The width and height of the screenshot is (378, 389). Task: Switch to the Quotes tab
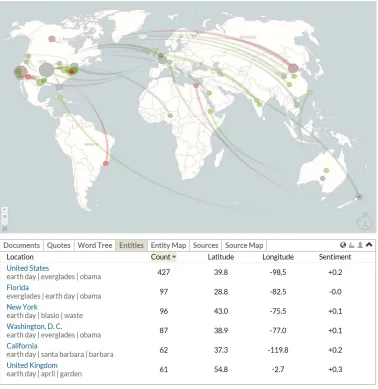(x=59, y=245)
